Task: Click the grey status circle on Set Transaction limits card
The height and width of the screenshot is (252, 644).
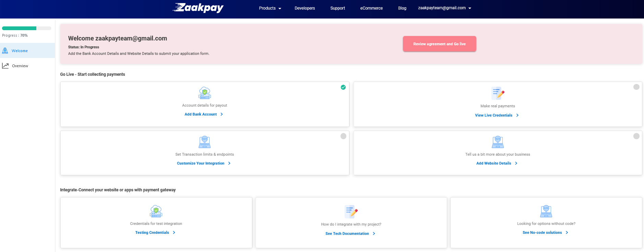Action: (x=343, y=136)
